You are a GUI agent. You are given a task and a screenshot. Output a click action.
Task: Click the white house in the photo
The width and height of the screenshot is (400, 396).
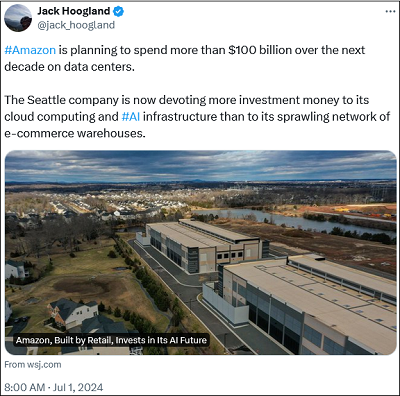73,313
